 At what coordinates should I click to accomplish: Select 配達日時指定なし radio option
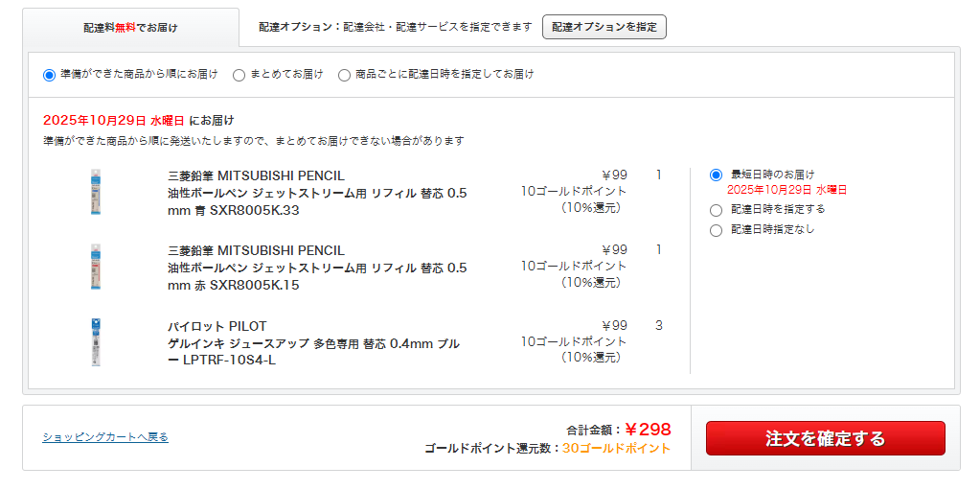tap(716, 230)
